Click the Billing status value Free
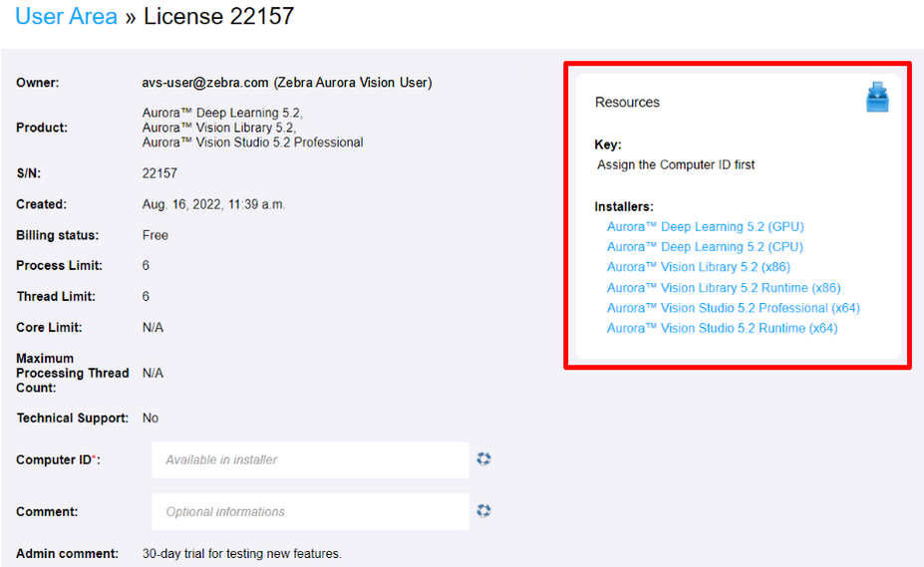Screen dimensions: 924x567 tap(155, 235)
